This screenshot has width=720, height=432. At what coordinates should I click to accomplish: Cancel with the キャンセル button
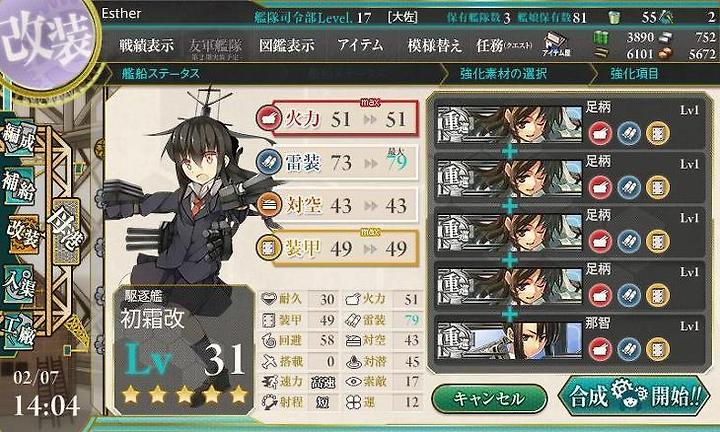(x=489, y=398)
